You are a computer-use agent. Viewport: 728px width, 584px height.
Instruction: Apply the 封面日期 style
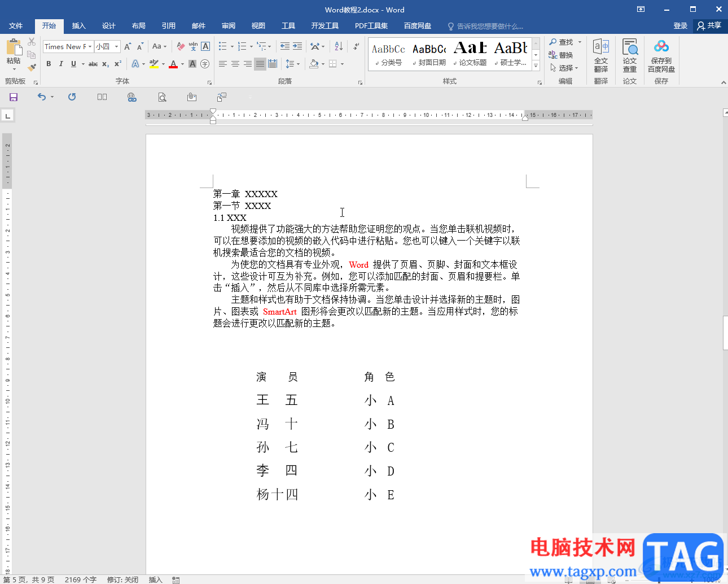(x=429, y=55)
